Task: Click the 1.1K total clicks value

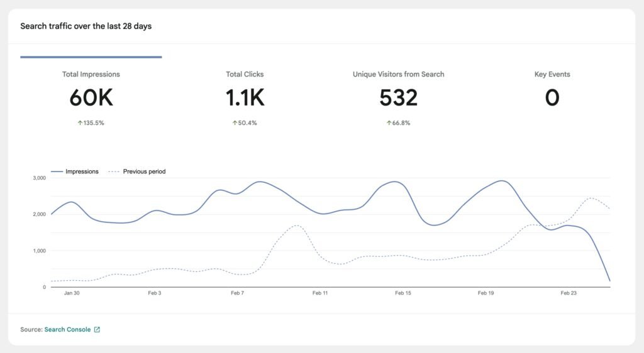Action: pos(245,98)
